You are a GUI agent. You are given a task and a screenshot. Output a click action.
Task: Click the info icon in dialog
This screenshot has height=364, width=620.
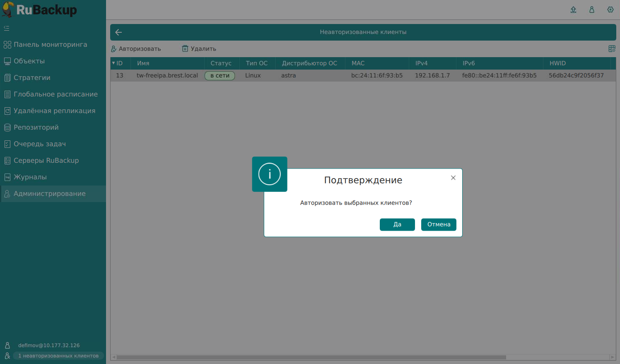270,174
